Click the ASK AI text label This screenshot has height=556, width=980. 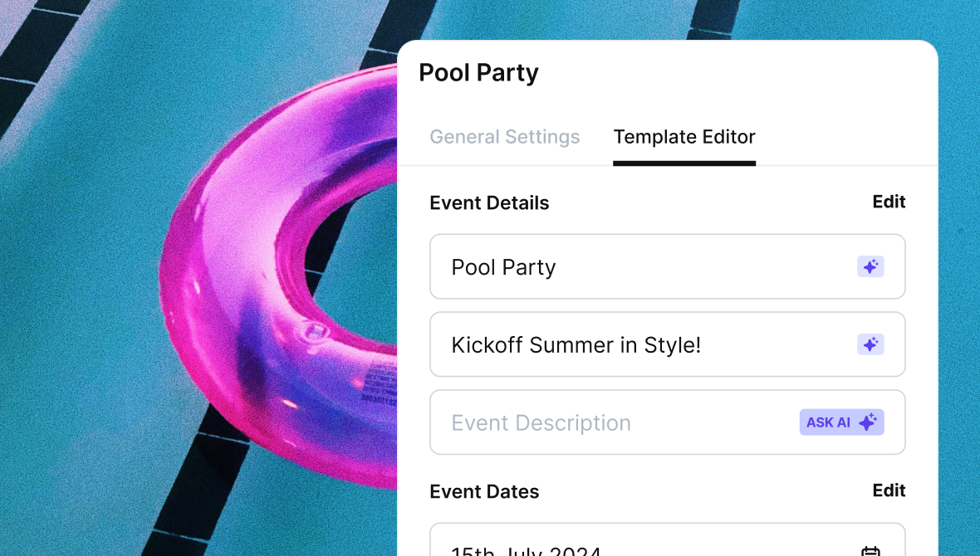pos(828,422)
